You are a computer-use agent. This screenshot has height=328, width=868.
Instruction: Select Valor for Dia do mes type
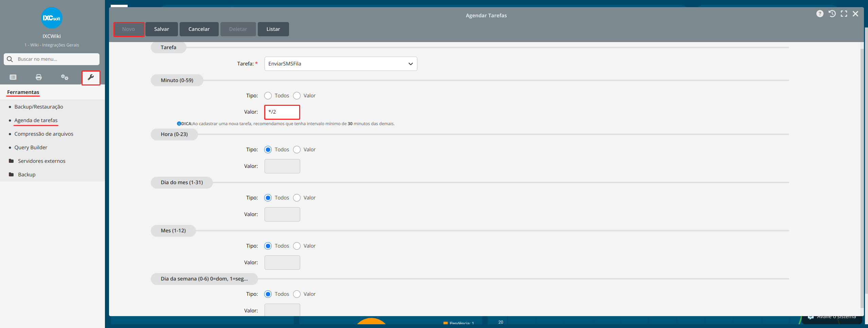coord(297,198)
